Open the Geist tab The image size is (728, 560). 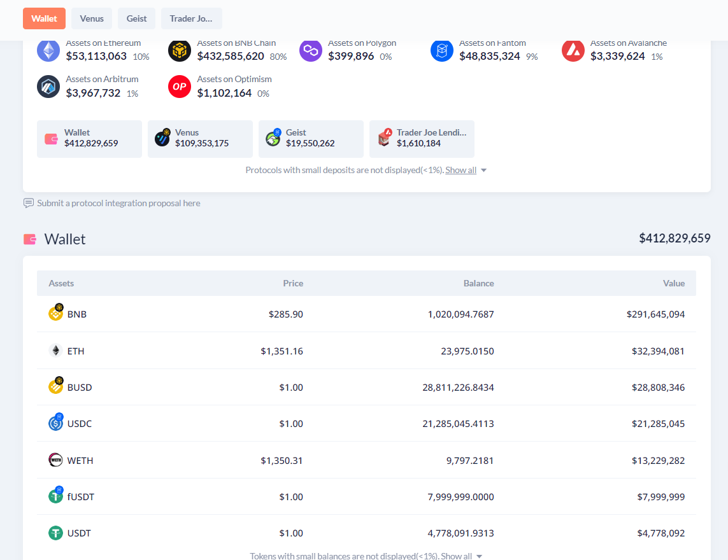coord(136,18)
